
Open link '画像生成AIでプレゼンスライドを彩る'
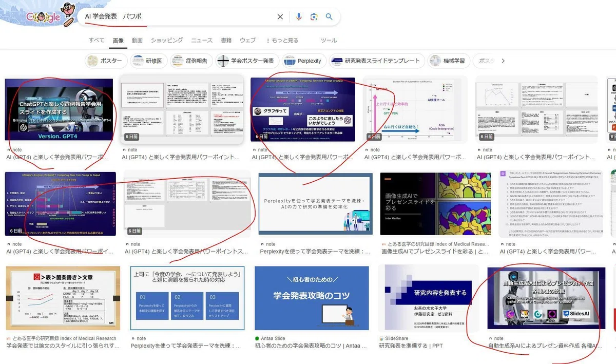coord(434,252)
